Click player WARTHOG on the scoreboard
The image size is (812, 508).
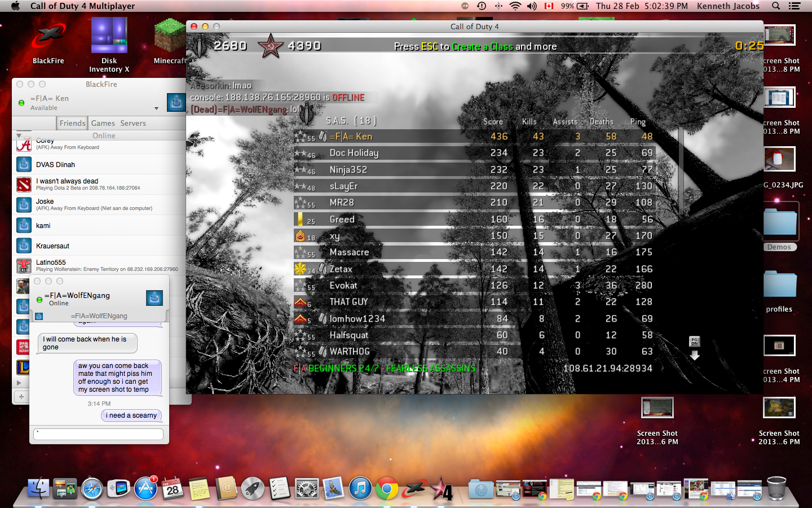point(350,352)
